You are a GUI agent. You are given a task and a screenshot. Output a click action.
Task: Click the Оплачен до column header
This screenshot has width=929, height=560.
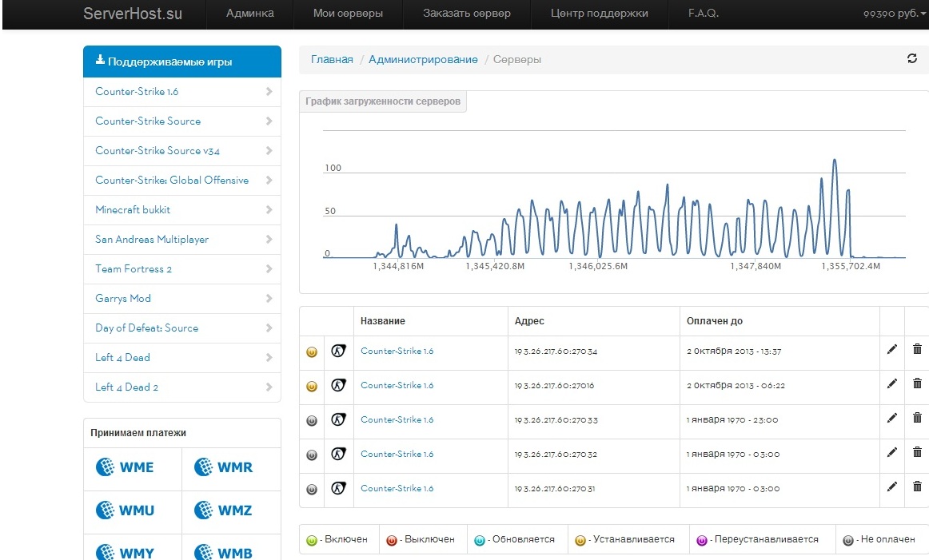tap(715, 321)
